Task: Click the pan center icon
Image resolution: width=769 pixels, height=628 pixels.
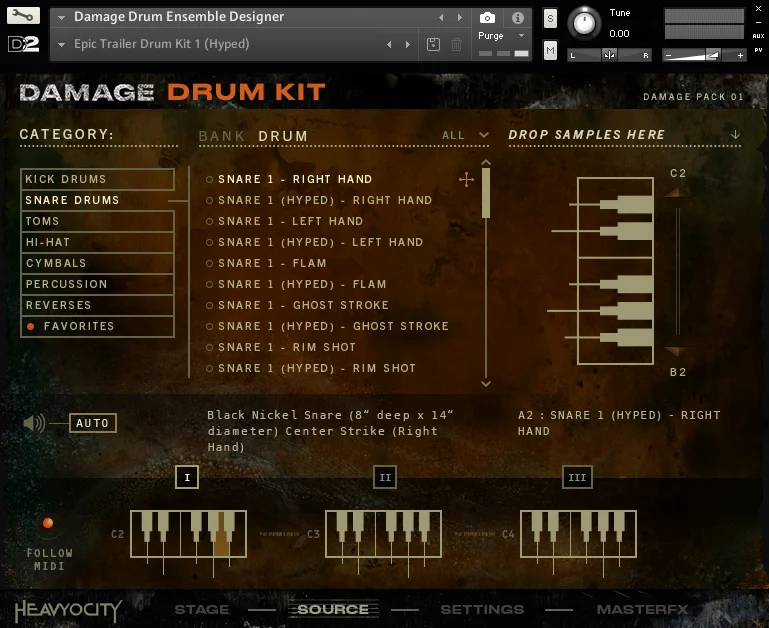Action: pos(609,55)
